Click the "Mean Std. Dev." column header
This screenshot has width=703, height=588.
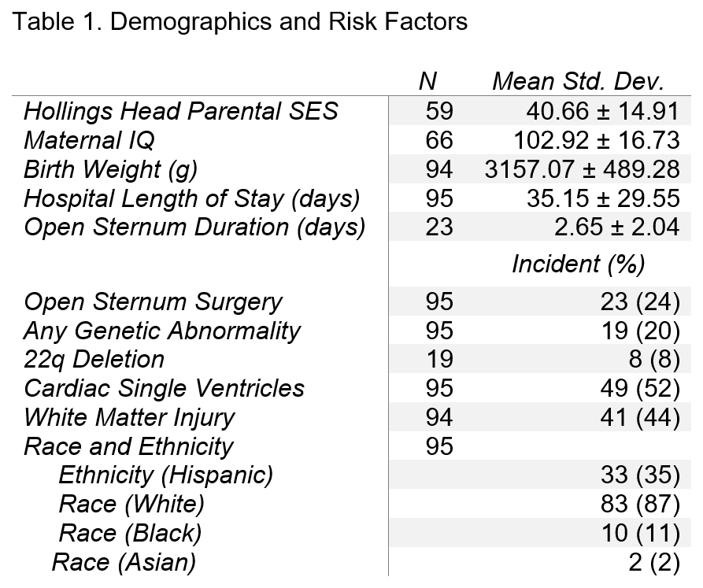coord(579,81)
